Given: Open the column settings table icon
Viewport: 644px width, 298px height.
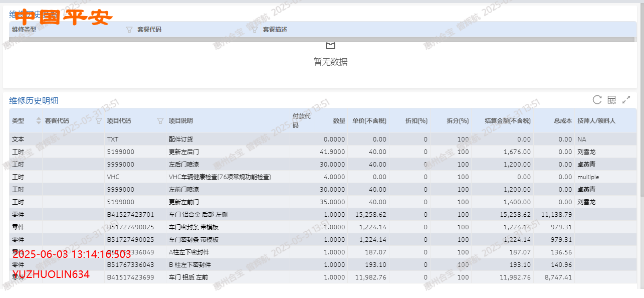Looking at the screenshot, I should [611, 100].
